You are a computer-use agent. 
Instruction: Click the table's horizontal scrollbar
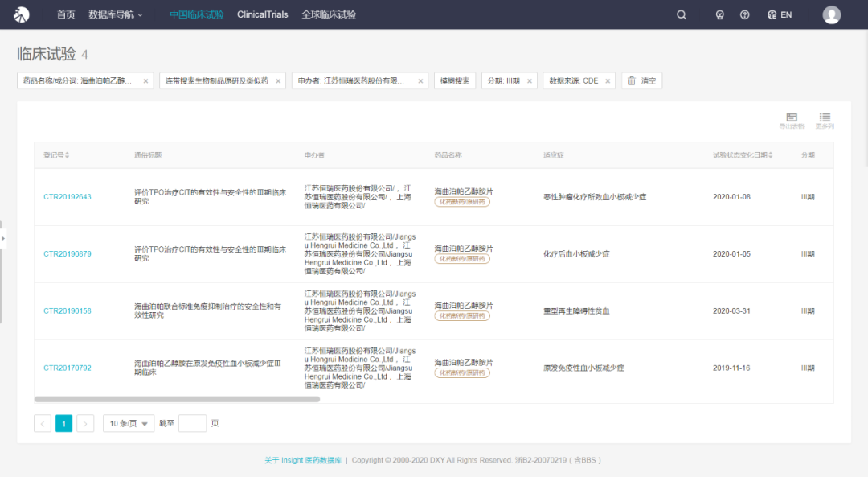[177, 399]
